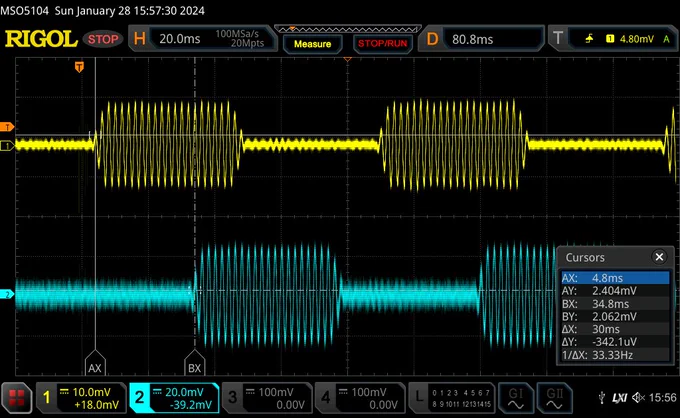This screenshot has height=418, width=680.
Task: Click the ΔX: 30ms readout
Action: tap(615, 329)
